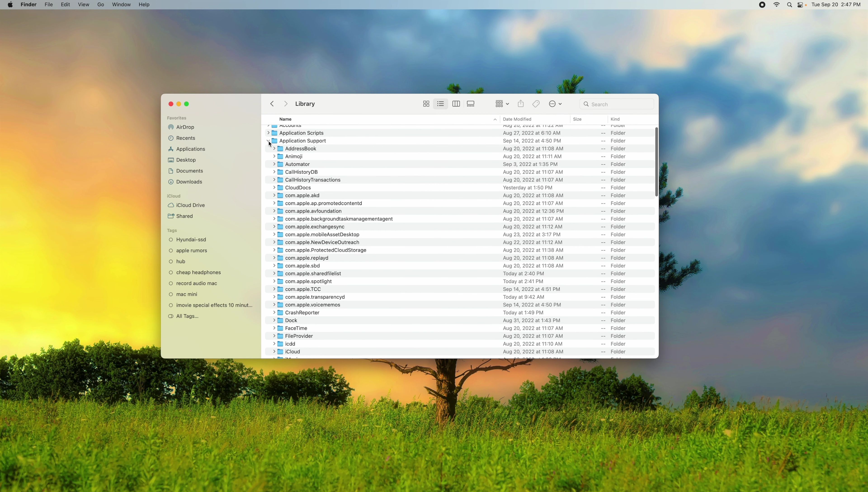Expand the AddressBook folder

(x=274, y=149)
